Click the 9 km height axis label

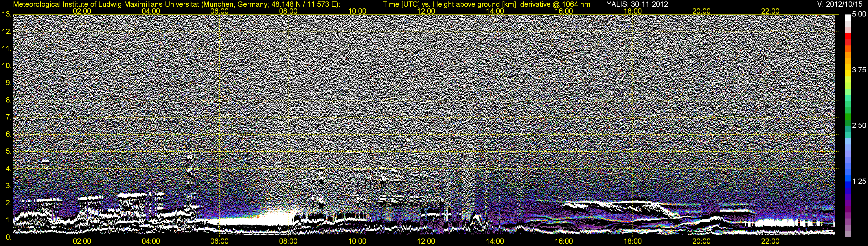pyautogui.click(x=8, y=83)
